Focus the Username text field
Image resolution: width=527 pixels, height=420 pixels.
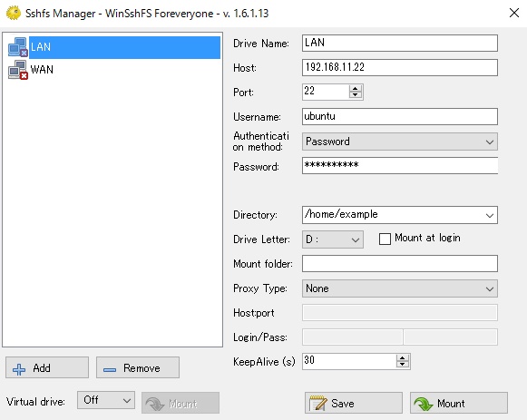coord(400,117)
